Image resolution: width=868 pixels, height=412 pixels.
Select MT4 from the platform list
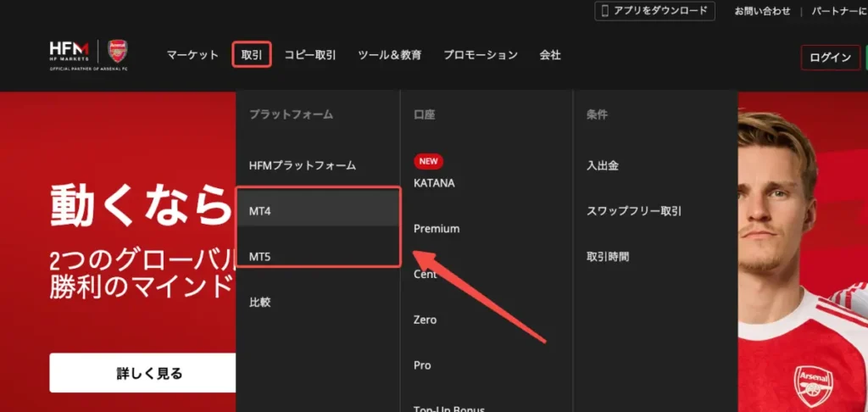(x=319, y=211)
